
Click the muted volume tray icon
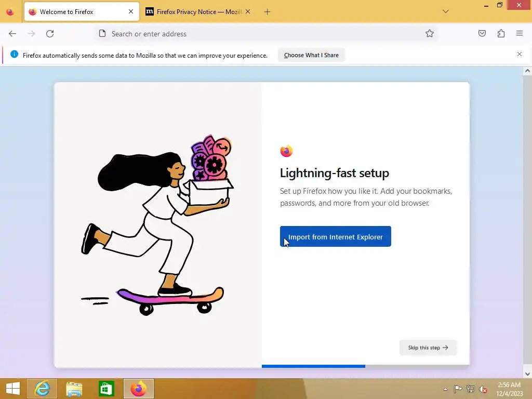(483, 389)
